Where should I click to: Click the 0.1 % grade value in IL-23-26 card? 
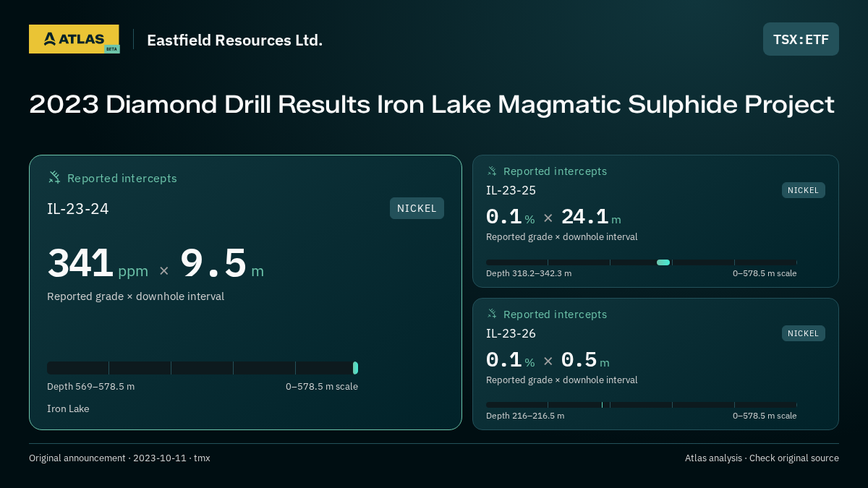pos(511,360)
